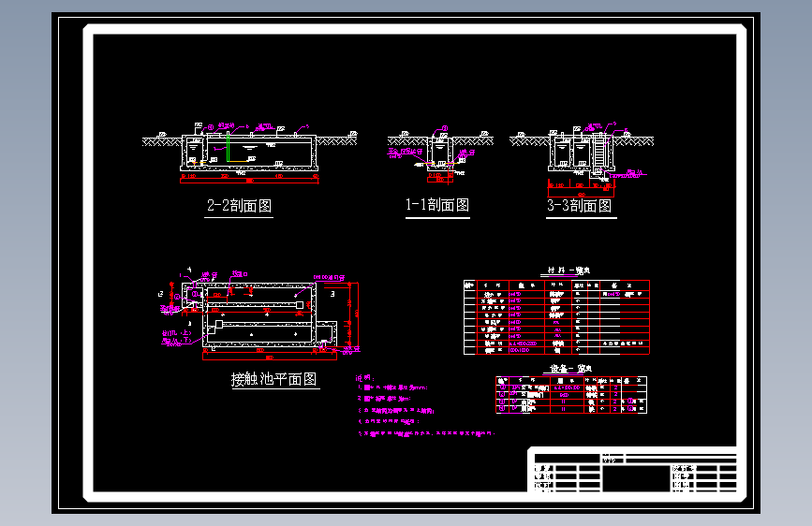Click the "说明:" notes heading
812x526 pixels.
(365, 378)
